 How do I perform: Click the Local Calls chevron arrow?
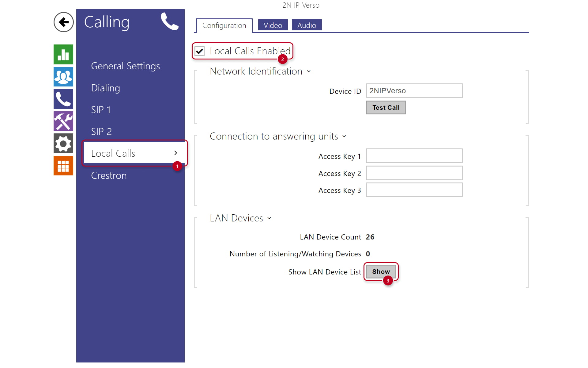(x=175, y=153)
